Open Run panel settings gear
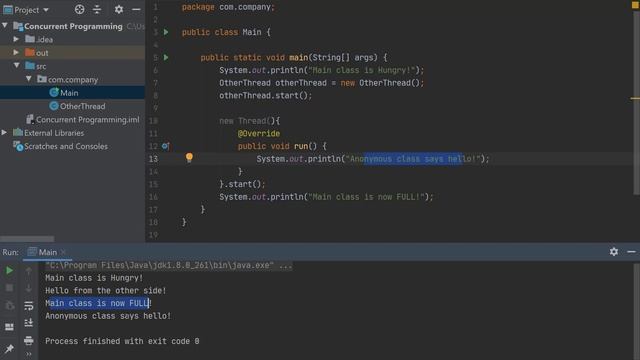The image size is (640, 360). [614, 252]
